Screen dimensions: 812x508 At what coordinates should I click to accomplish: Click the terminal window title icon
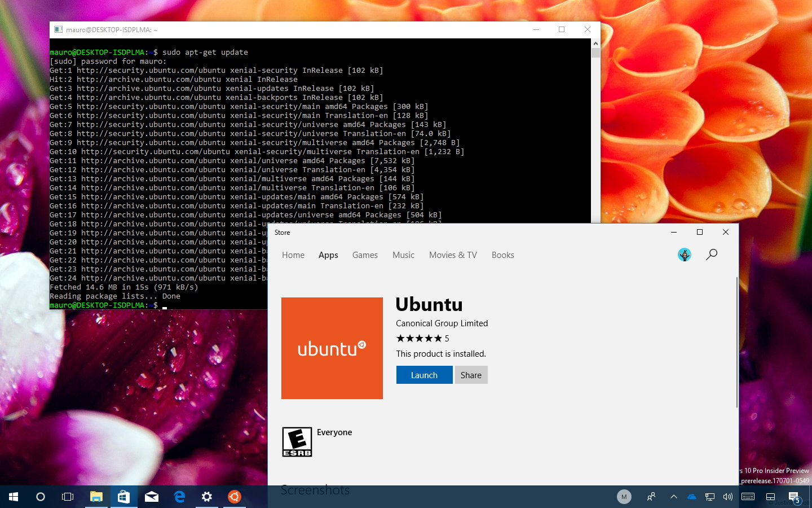click(x=58, y=29)
